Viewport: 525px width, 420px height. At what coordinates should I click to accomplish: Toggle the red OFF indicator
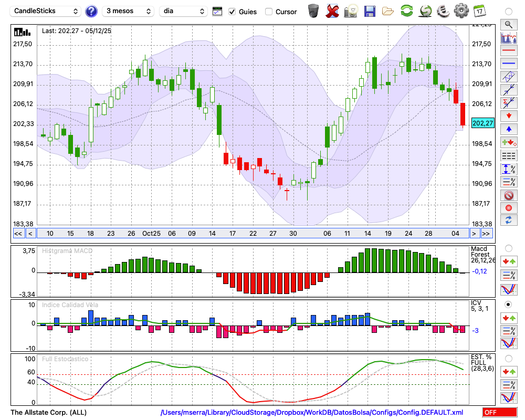[500, 412]
